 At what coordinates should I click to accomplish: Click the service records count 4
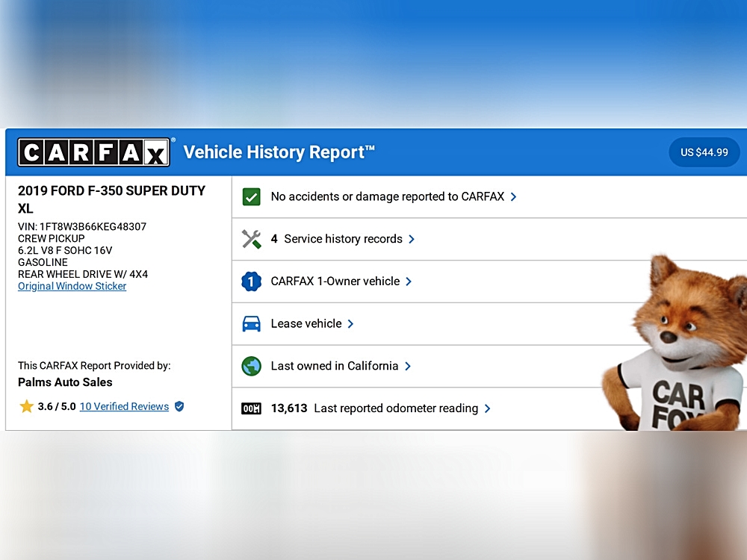[274, 239]
